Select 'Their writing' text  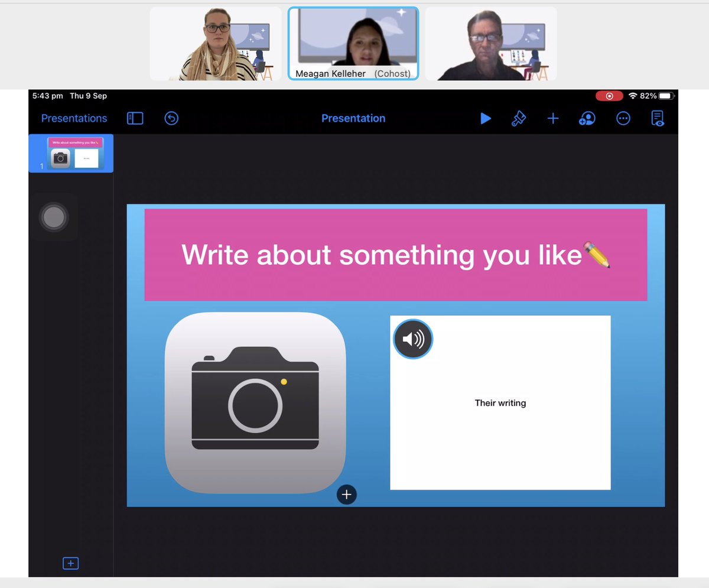500,403
